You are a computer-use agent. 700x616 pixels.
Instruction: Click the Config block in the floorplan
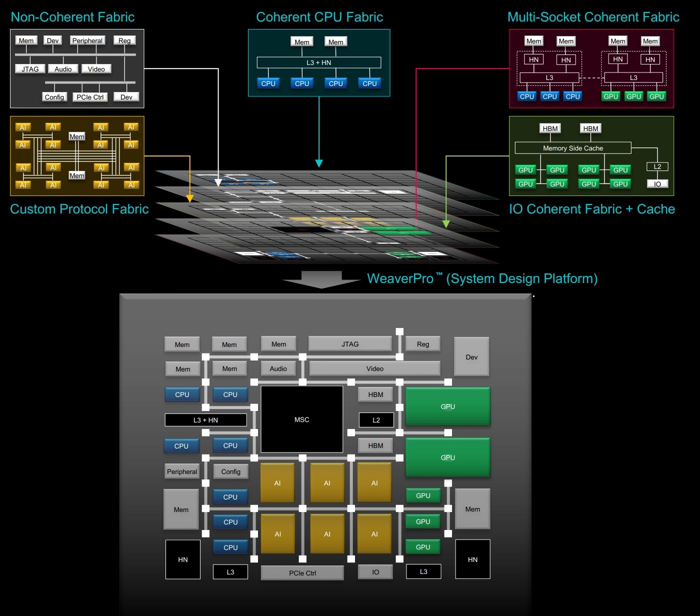(x=231, y=471)
